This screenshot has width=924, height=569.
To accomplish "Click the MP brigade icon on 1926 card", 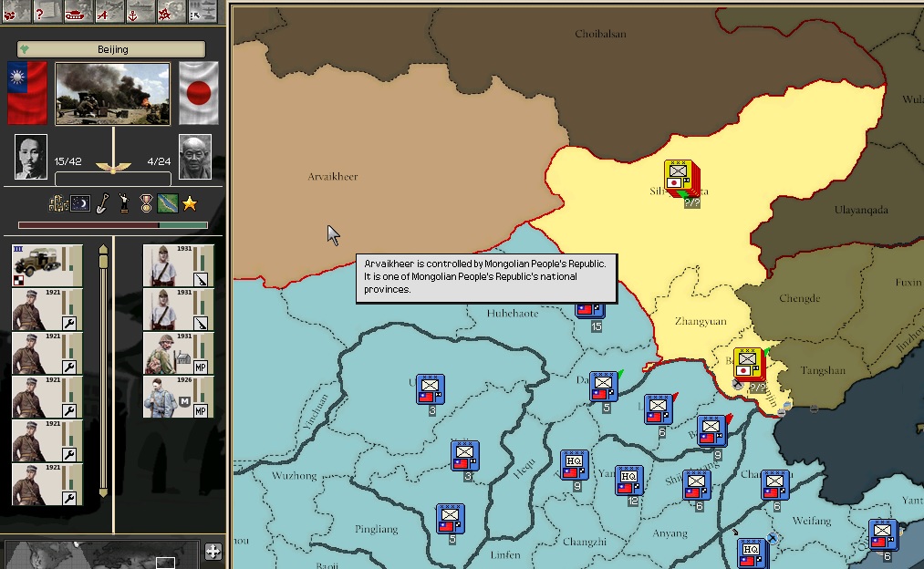I will [x=201, y=411].
